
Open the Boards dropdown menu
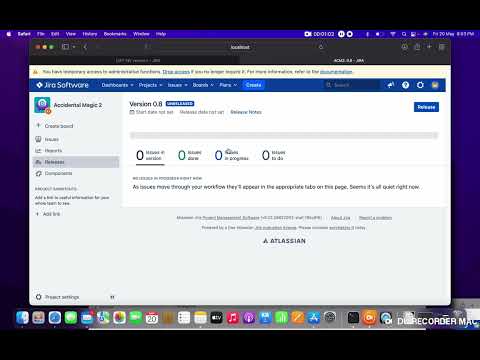coord(203,85)
